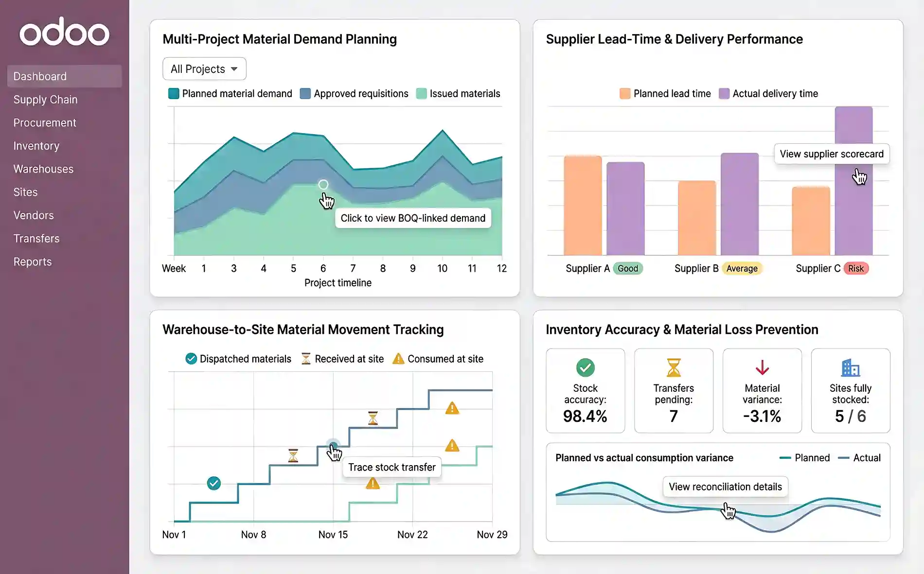Click the Dispatched materials checkmark marker
924x574 pixels.
213,484
